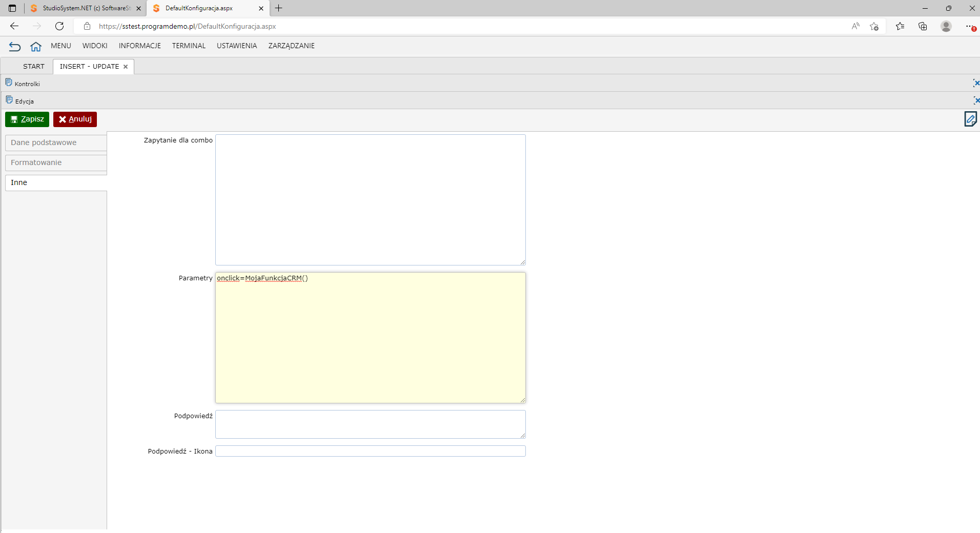The image size is (980, 533).
Task: Switch to the StudioSystem.NET browser tab
Action: 85,8
